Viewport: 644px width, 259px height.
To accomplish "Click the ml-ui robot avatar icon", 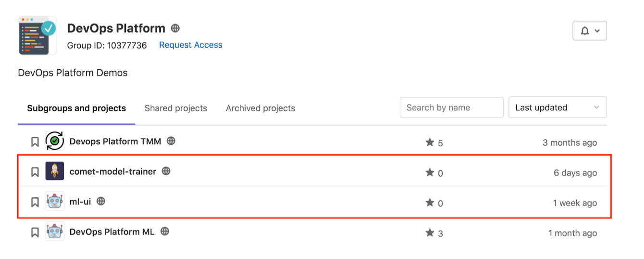I will 55,201.
